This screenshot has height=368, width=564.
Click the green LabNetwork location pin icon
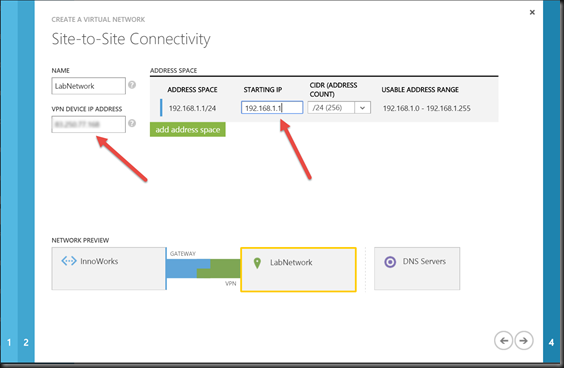(x=257, y=263)
